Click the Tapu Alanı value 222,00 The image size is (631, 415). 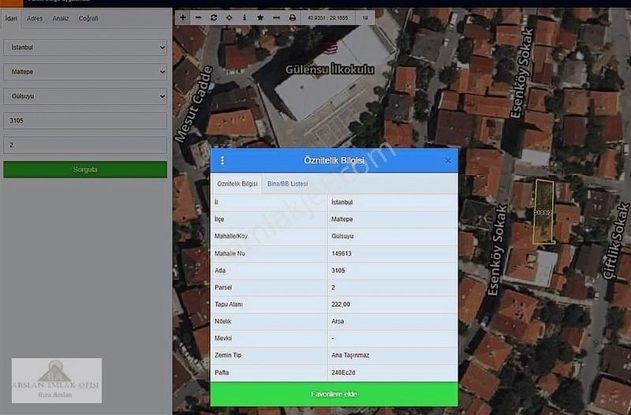pyautogui.click(x=340, y=304)
